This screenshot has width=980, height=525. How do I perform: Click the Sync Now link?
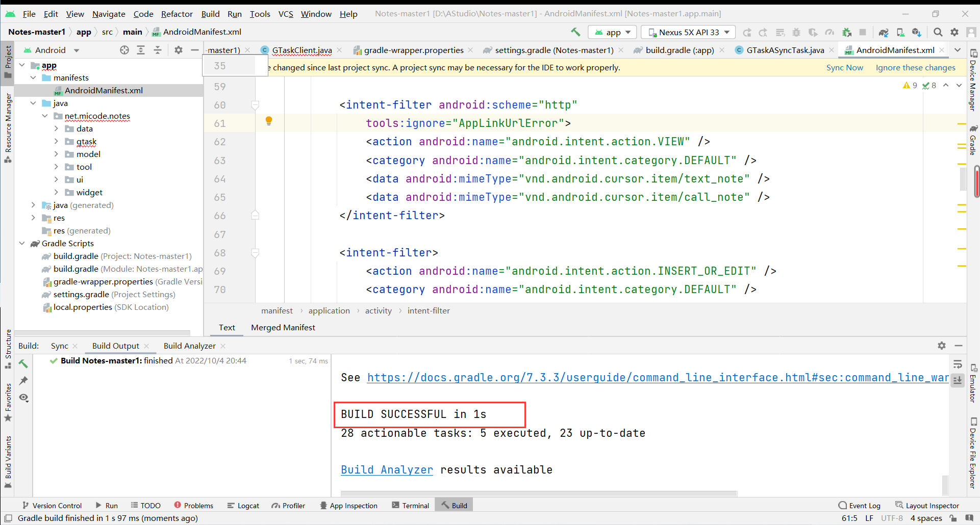[844, 67]
